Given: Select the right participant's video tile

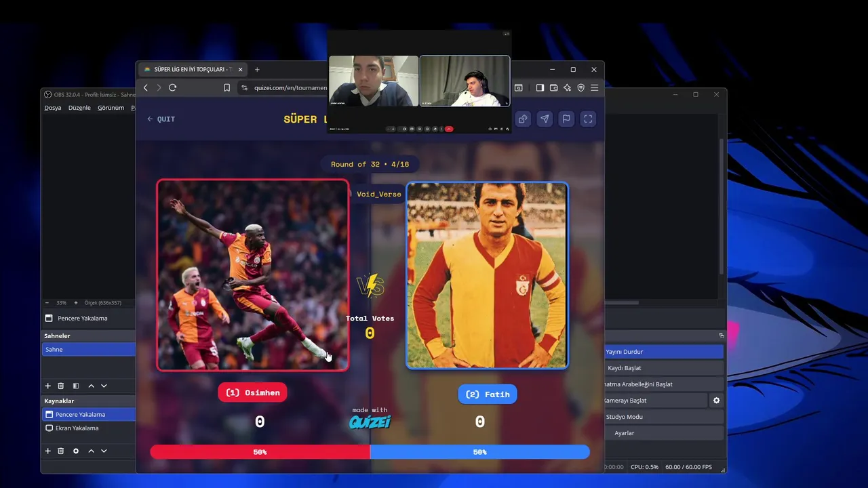Looking at the screenshot, I should [465, 81].
